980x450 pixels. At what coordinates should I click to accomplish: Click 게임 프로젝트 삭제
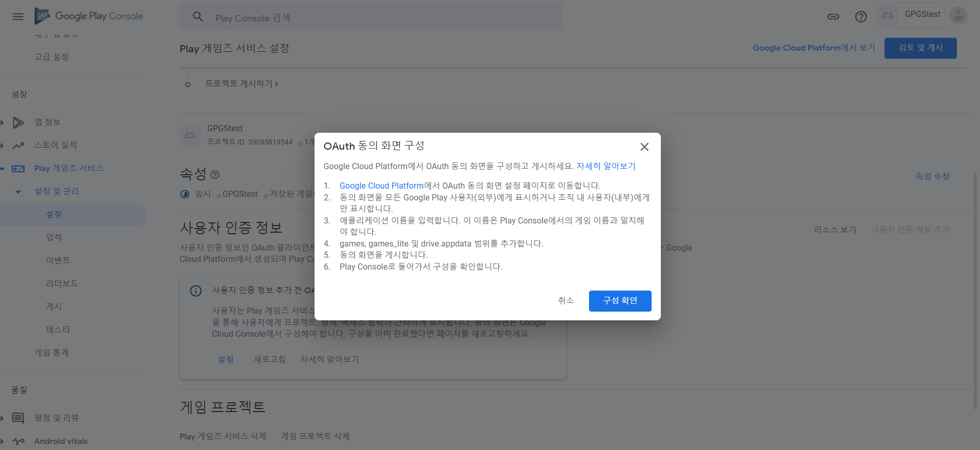pos(315,436)
